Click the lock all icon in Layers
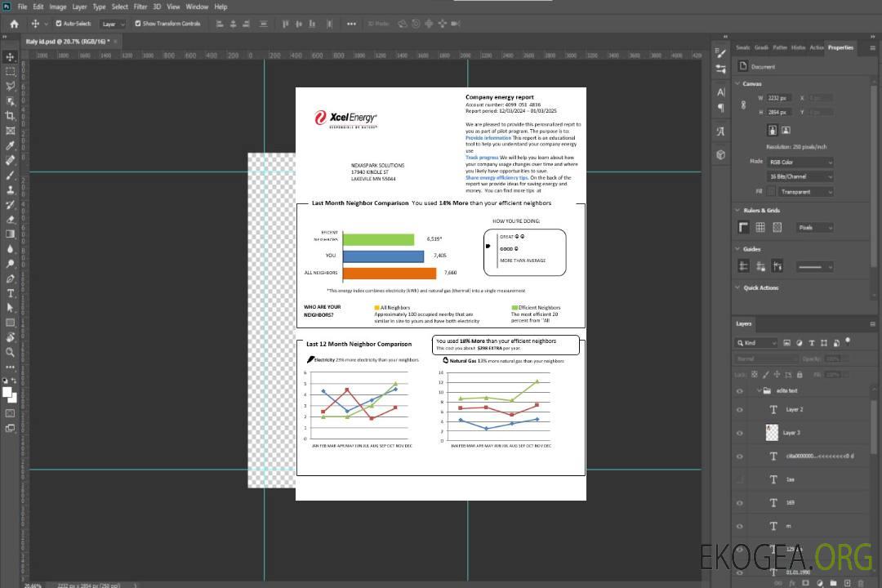This screenshot has height=588, width=882. pos(800,374)
